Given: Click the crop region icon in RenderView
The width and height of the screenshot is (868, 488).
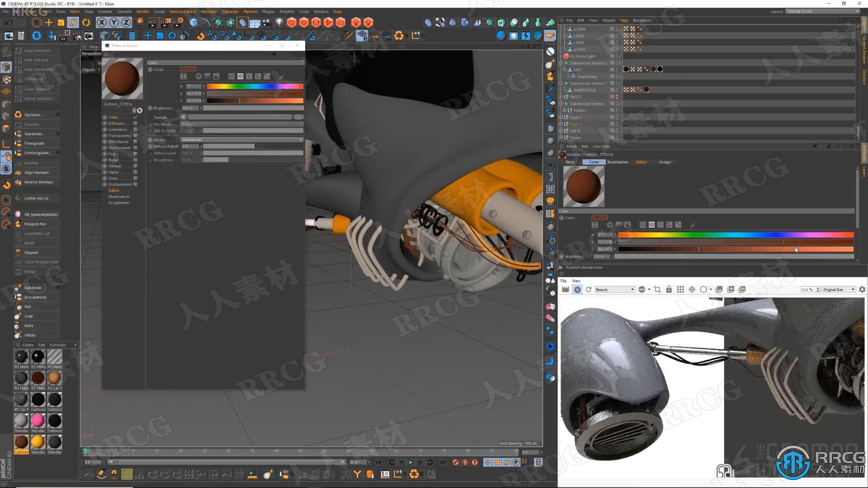Looking at the screenshot, I should click(x=657, y=290).
